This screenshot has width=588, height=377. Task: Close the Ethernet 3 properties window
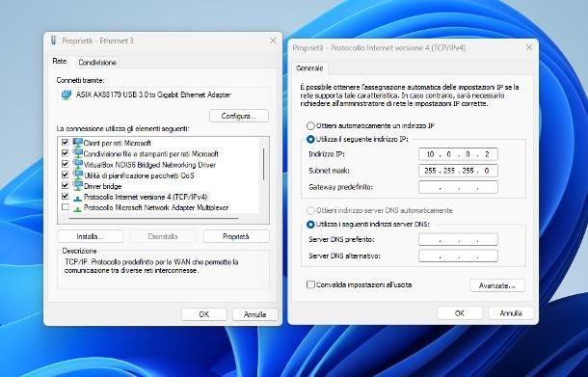tap(273, 40)
